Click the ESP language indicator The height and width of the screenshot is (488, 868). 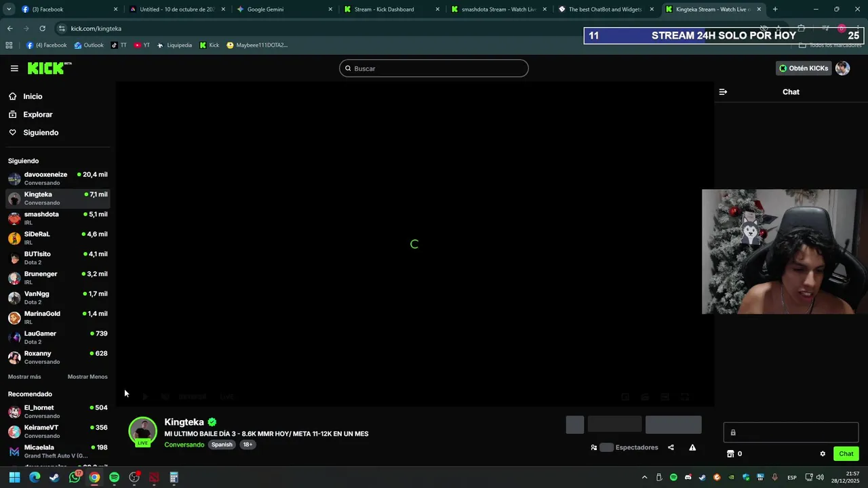pyautogui.click(x=792, y=478)
